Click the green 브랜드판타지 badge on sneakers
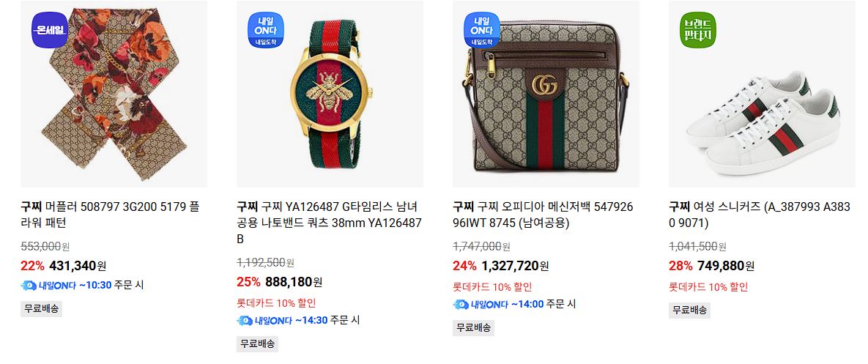 698,31
